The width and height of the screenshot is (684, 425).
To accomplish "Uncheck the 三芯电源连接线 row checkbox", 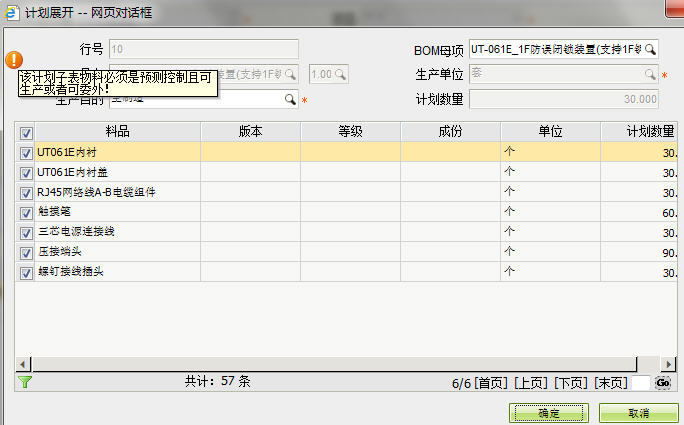I will coord(26,233).
